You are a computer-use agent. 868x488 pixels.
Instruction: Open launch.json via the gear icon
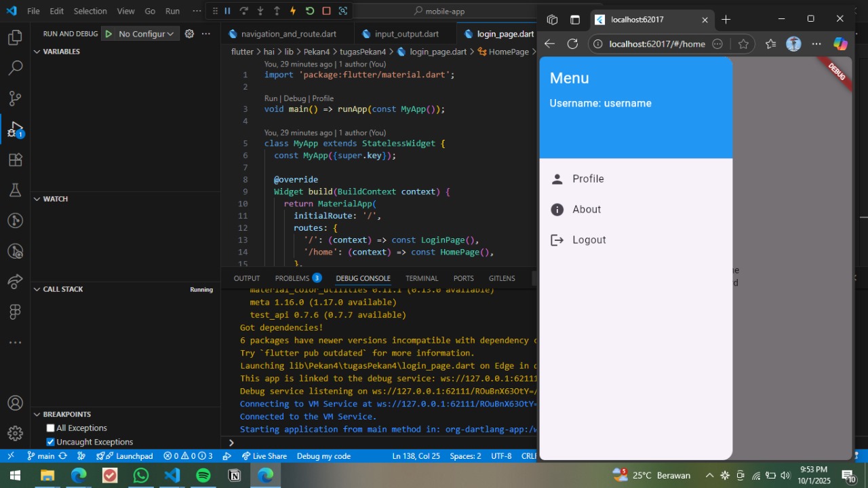(189, 34)
